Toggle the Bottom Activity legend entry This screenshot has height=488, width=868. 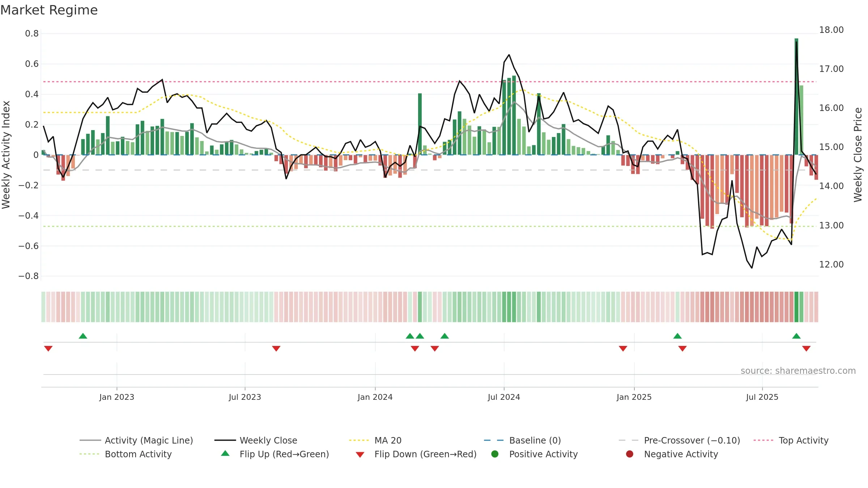(125, 454)
